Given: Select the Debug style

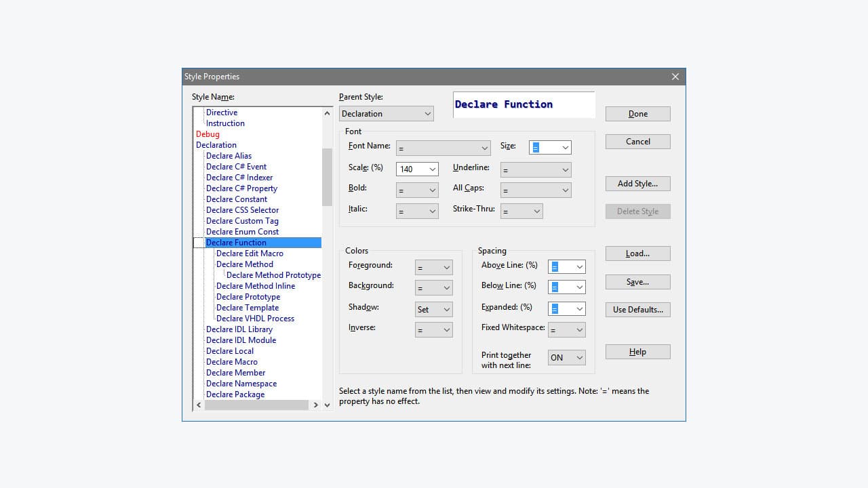Looking at the screenshot, I should (208, 134).
